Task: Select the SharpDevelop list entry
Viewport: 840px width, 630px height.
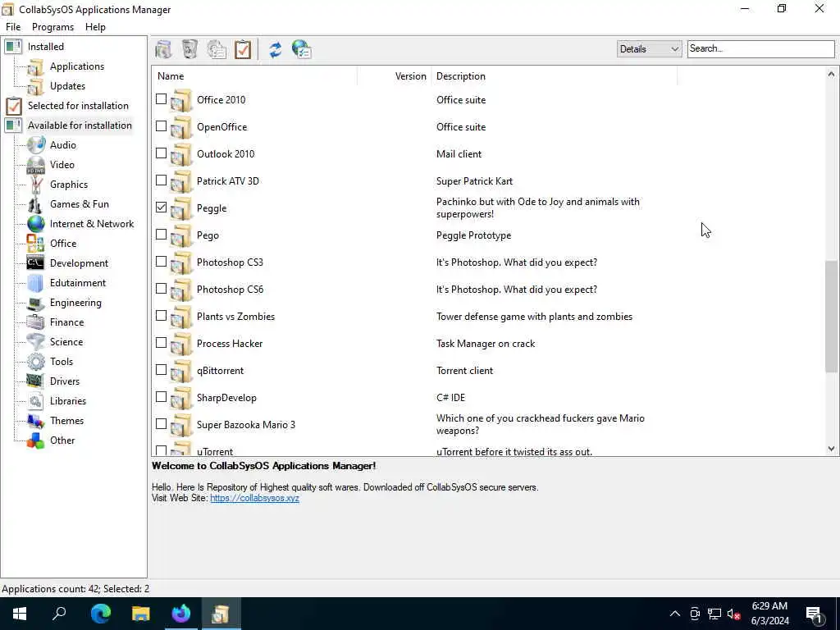Action: [x=226, y=398]
